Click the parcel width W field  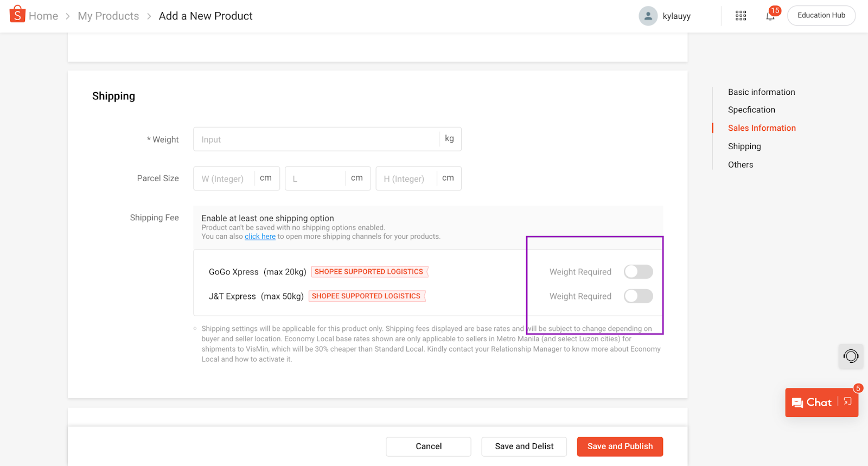click(x=237, y=178)
